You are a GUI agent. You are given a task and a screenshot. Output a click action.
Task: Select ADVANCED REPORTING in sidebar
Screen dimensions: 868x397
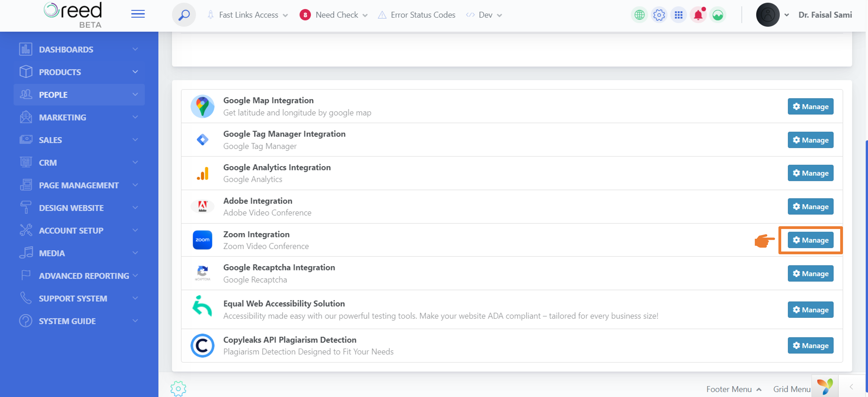[x=84, y=276]
